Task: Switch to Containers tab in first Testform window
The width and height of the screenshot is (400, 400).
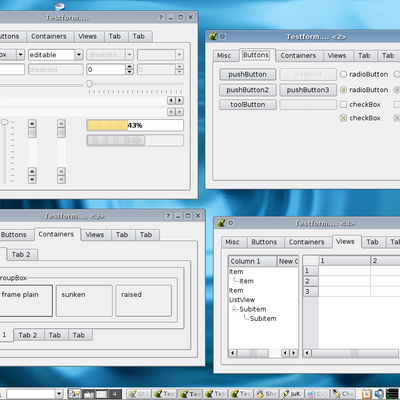Action: [x=49, y=36]
